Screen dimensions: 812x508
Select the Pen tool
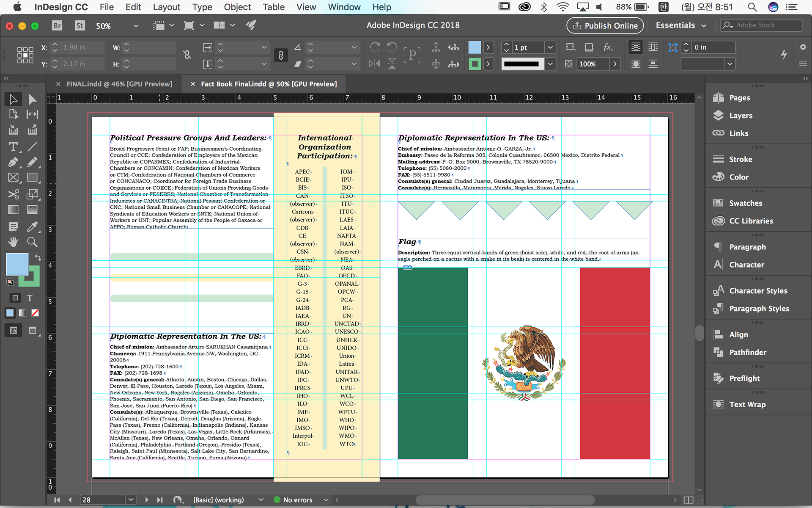(13, 162)
